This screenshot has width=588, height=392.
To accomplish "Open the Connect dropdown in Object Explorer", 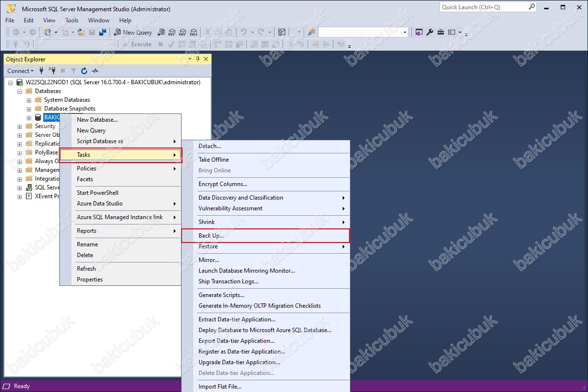I will pyautogui.click(x=21, y=71).
